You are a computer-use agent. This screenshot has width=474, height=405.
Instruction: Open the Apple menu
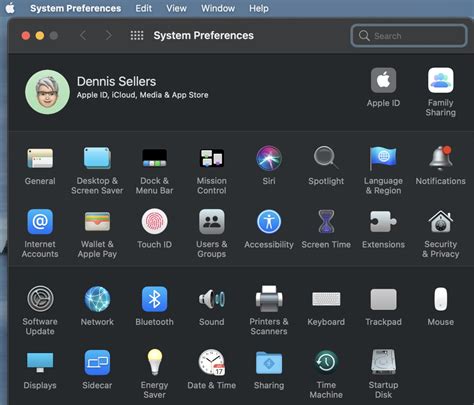tap(10, 8)
